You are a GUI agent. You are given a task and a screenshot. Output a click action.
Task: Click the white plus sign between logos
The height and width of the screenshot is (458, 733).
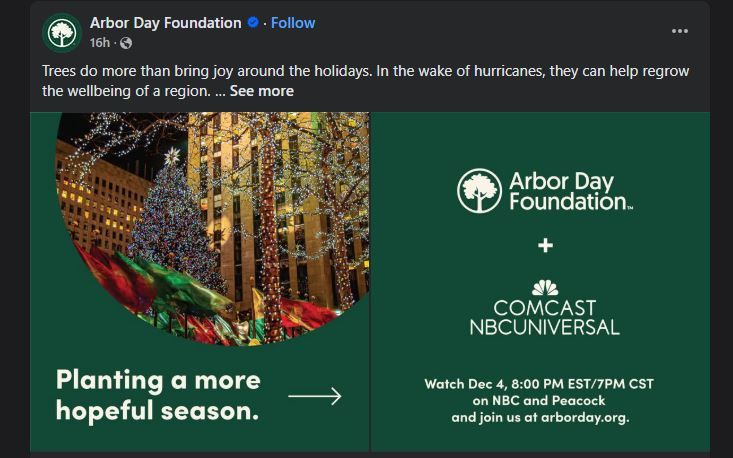(x=545, y=246)
